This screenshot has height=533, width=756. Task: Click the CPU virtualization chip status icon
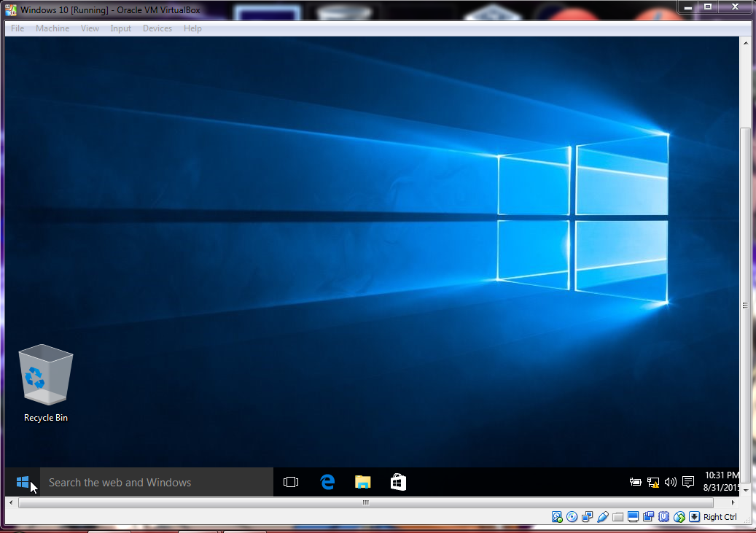(664, 517)
